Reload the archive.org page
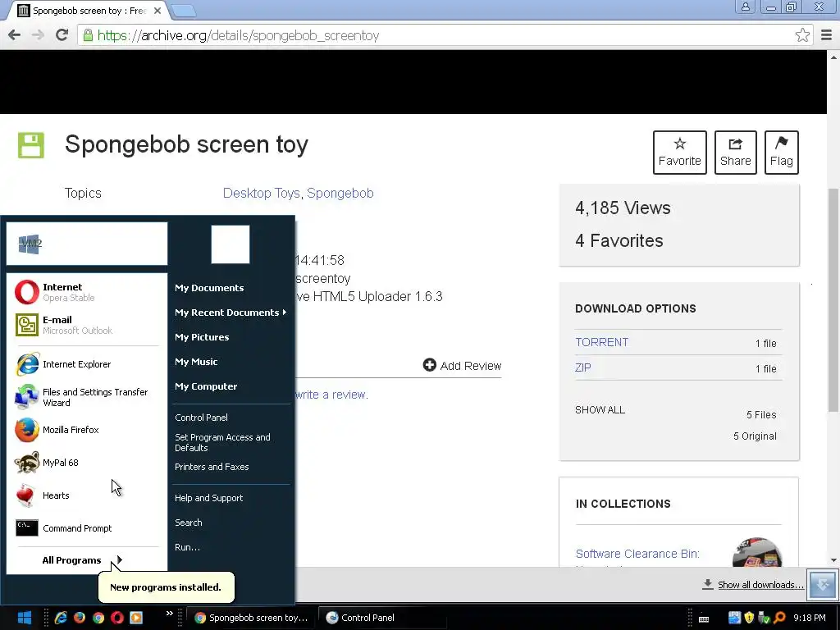Screen dimensions: 840x630 tap(62, 35)
